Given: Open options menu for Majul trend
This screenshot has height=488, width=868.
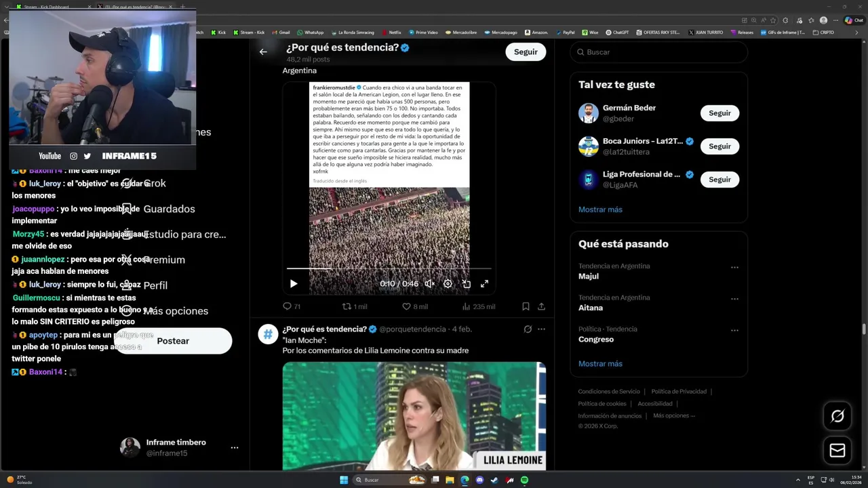Looking at the screenshot, I should [734, 267].
